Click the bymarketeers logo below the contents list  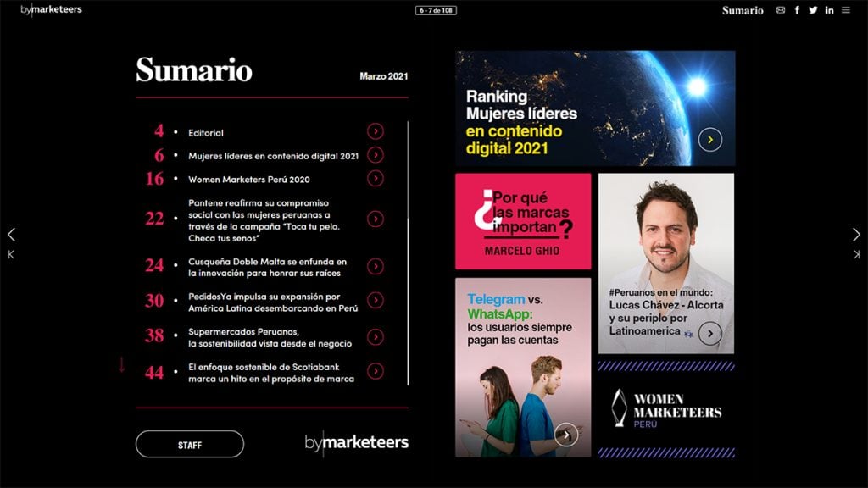tap(356, 441)
